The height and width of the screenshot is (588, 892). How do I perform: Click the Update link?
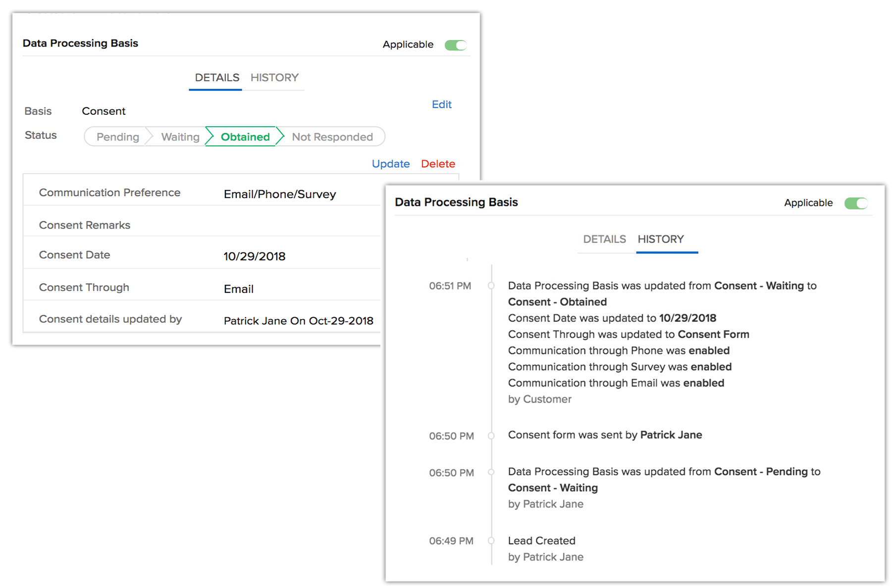click(390, 164)
